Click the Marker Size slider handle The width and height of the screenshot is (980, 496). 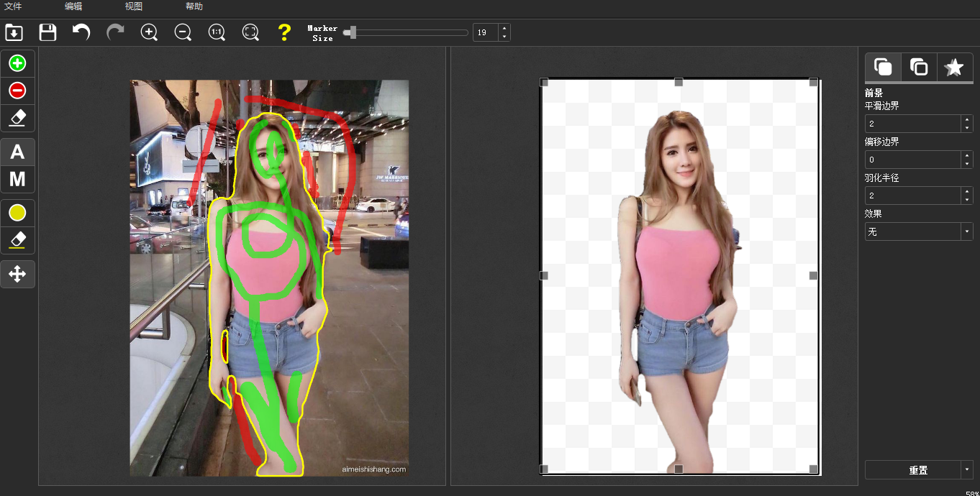pos(352,32)
